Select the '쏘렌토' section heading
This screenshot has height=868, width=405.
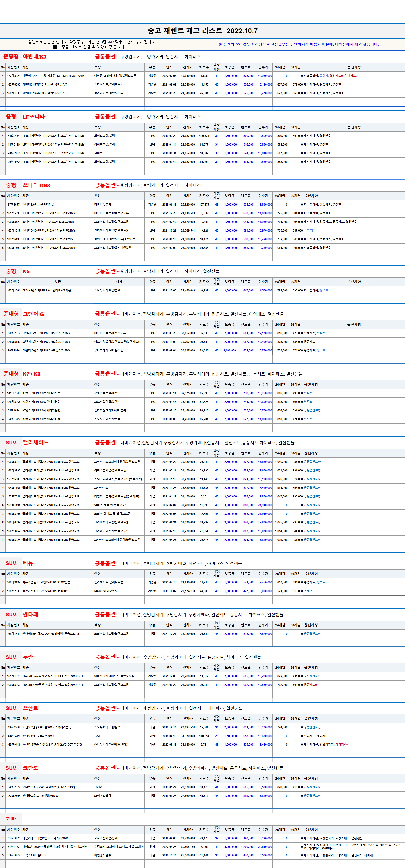click(30, 708)
